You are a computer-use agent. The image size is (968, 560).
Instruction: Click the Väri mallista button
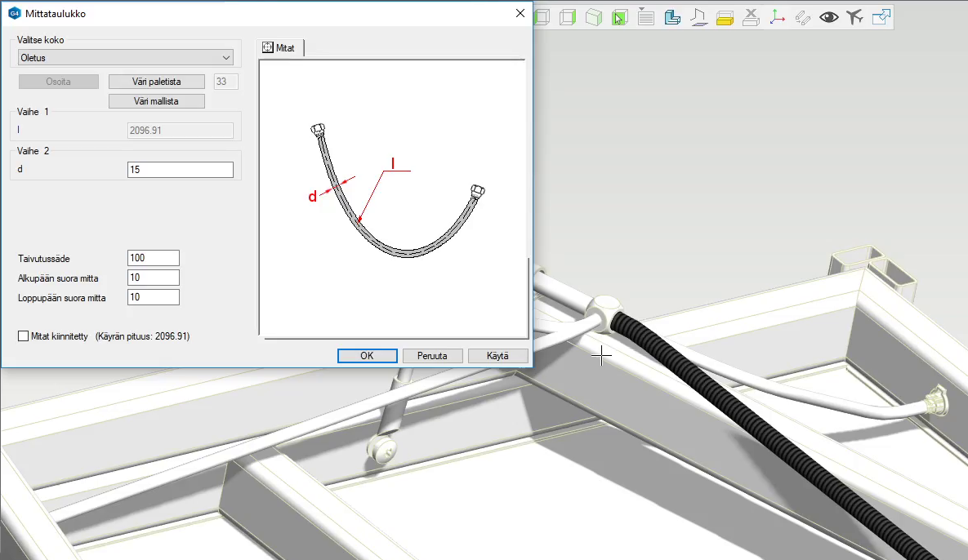tap(156, 101)
